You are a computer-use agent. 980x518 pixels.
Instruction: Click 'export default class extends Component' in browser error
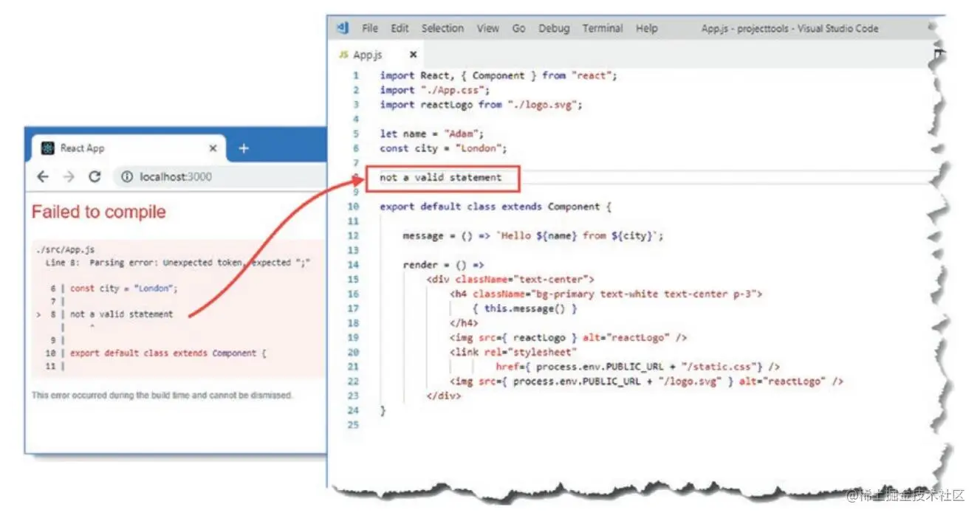click(168, 353)
